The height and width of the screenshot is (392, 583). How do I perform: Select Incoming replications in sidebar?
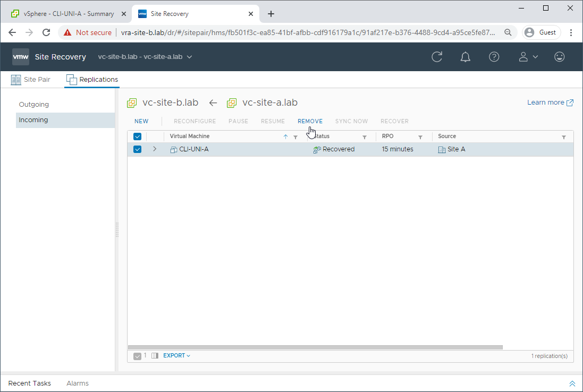[65, 120]
